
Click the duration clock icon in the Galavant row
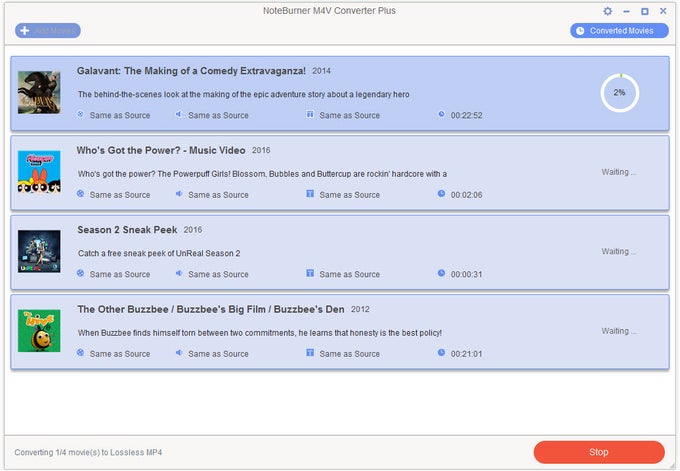point(441,114)
